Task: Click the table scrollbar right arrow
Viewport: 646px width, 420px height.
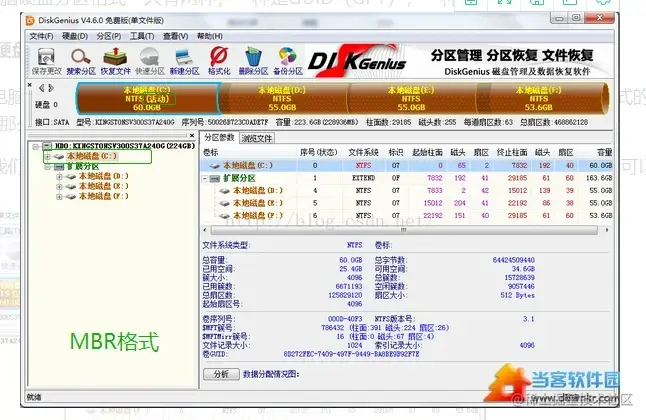Action: click(606, 230)
